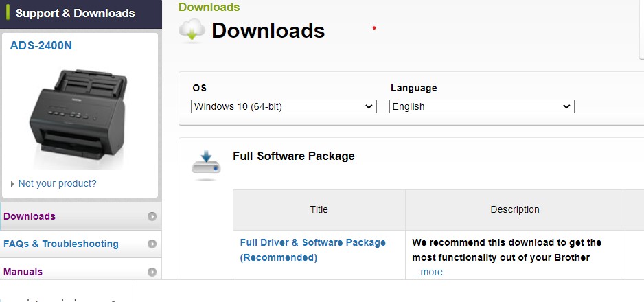Click the ADS-2400N scanner product image
The image size is (644, 302).
pos(78,115)
